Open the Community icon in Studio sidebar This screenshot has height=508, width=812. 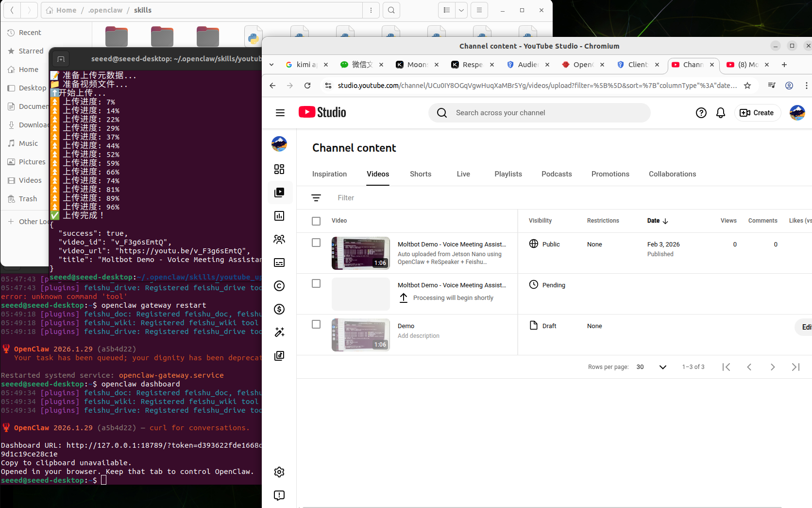click(279, 239)
